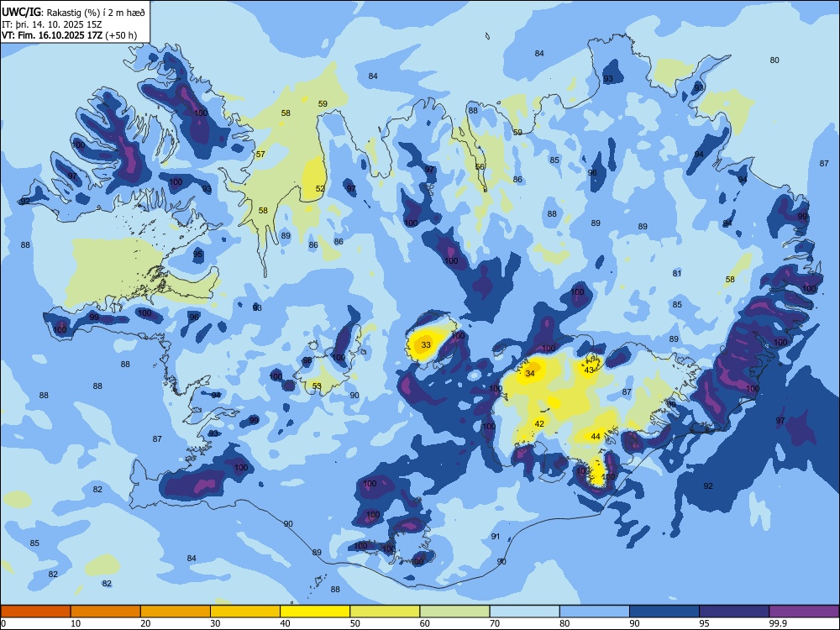Click the humidity value 34 on the map
The height and width of the screenshot is (630, 840).
[530, 374]
